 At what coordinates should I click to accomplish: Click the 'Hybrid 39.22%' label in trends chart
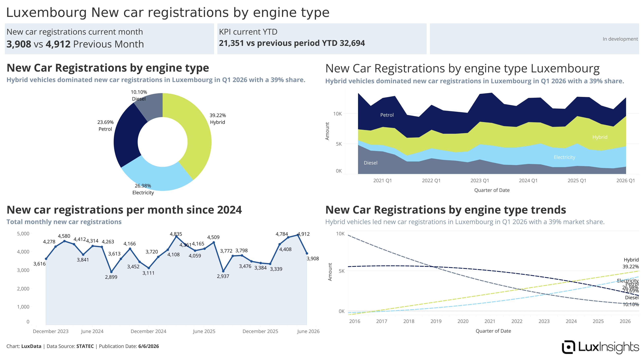631,263
